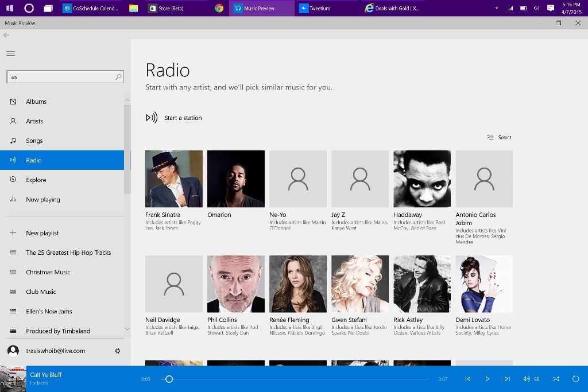The width and height of the screenshot is (588, 392).
Task: Click the play button in player bar
Action: pyautogui.click(x=488, y=379)
